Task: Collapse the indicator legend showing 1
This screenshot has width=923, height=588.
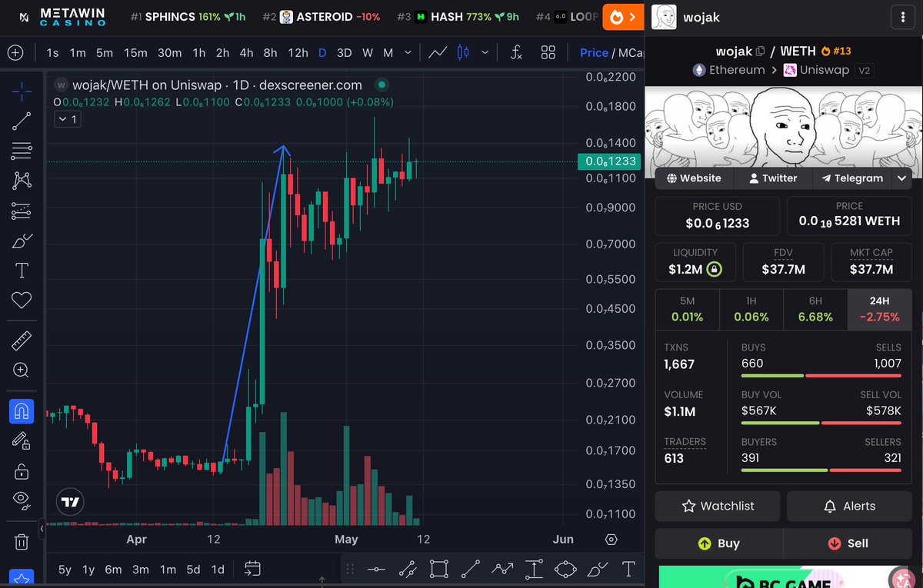Action: (66, 119)
